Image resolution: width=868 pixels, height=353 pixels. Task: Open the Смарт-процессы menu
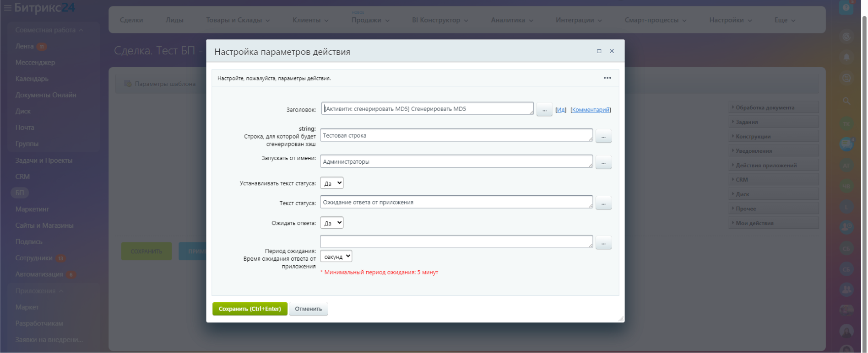[x=655, y=20]
